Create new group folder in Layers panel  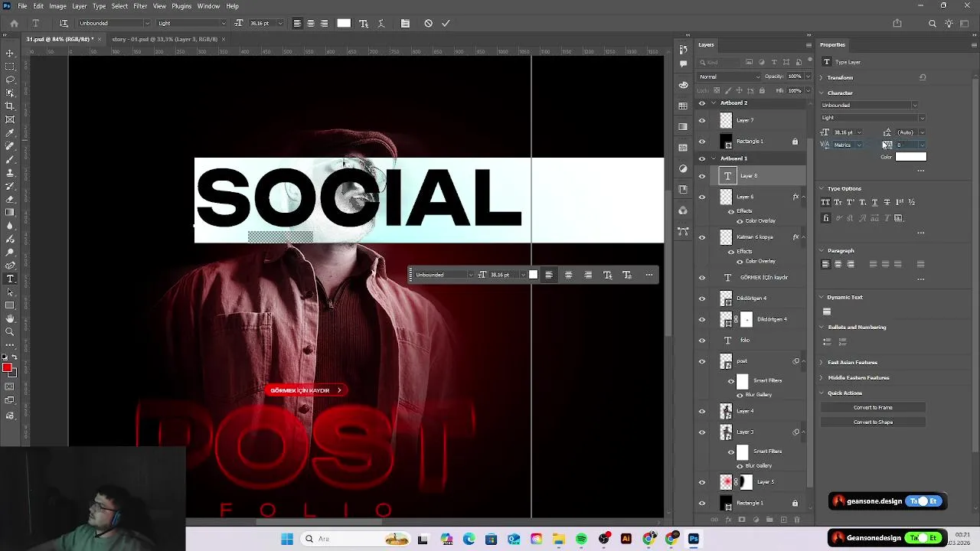tap(769, 520)
